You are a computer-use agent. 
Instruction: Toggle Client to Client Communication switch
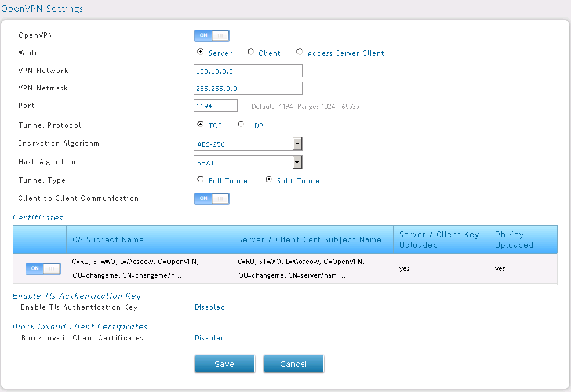point(212,198)
